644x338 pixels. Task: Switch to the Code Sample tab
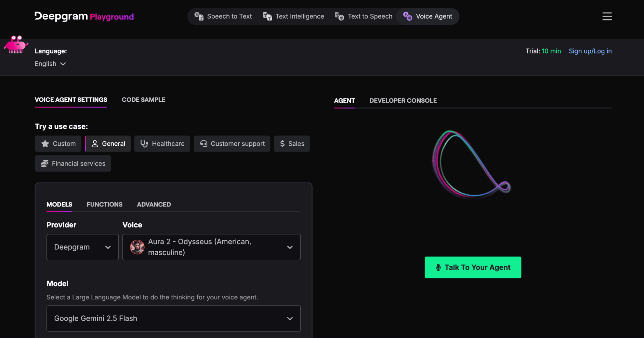click(143, 100)
